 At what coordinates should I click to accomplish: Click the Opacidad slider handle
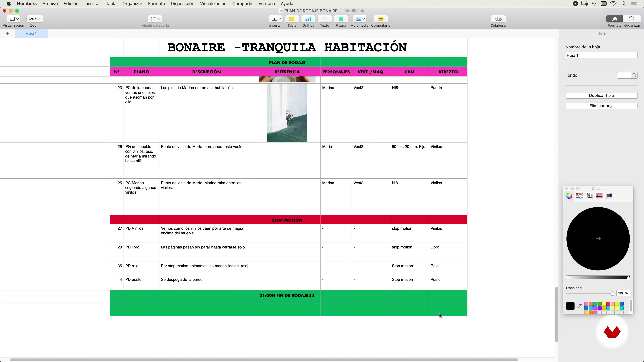612,294
